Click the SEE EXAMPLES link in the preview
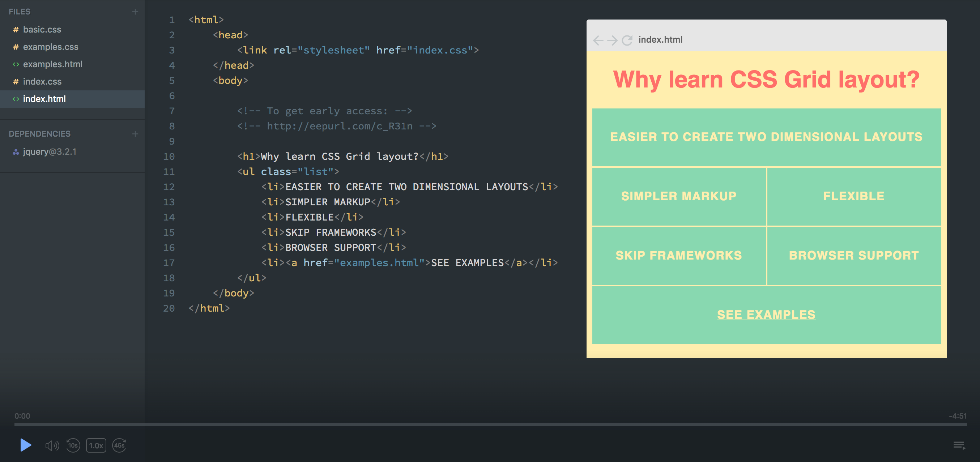980x462 pixels. tap(766, 315)
